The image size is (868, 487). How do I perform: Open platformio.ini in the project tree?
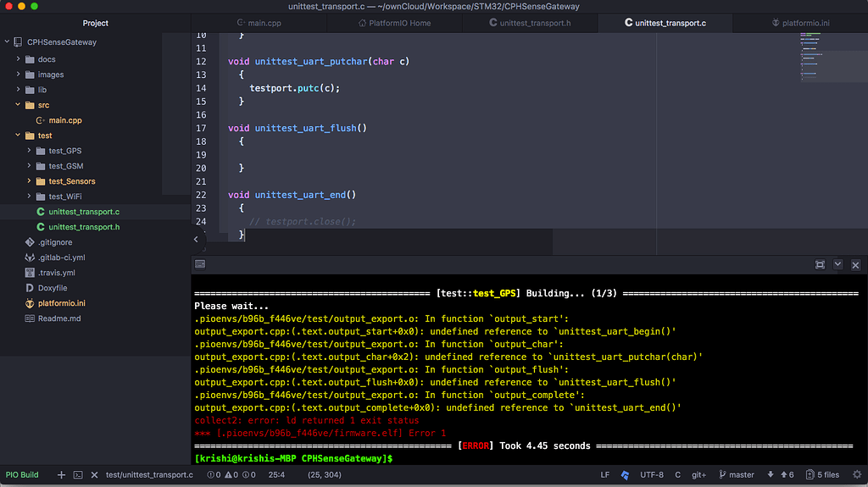61,303
